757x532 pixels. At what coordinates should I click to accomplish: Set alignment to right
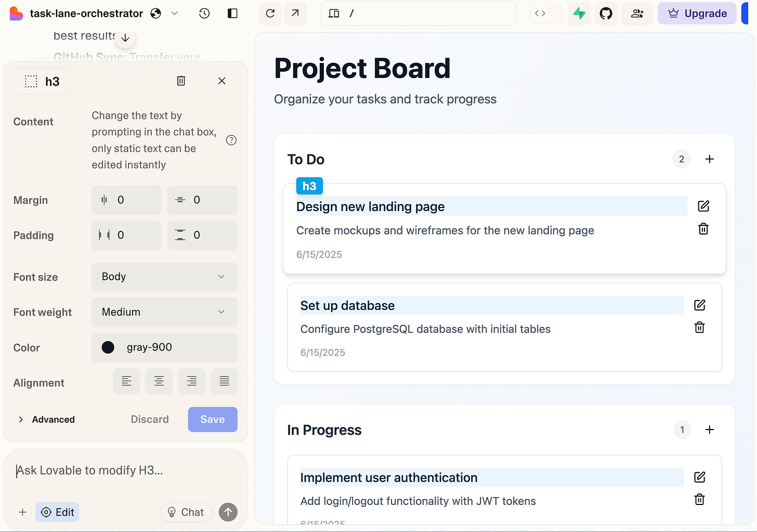click(x=192, y=381)
